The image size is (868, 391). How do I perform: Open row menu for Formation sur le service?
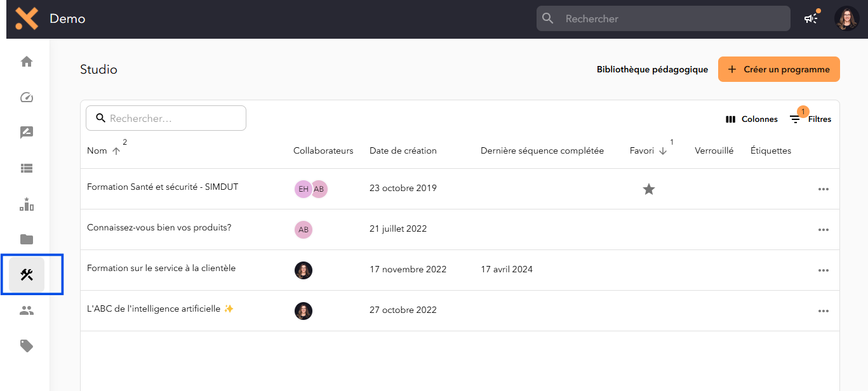pyautogui.click(x=824, y=270)
